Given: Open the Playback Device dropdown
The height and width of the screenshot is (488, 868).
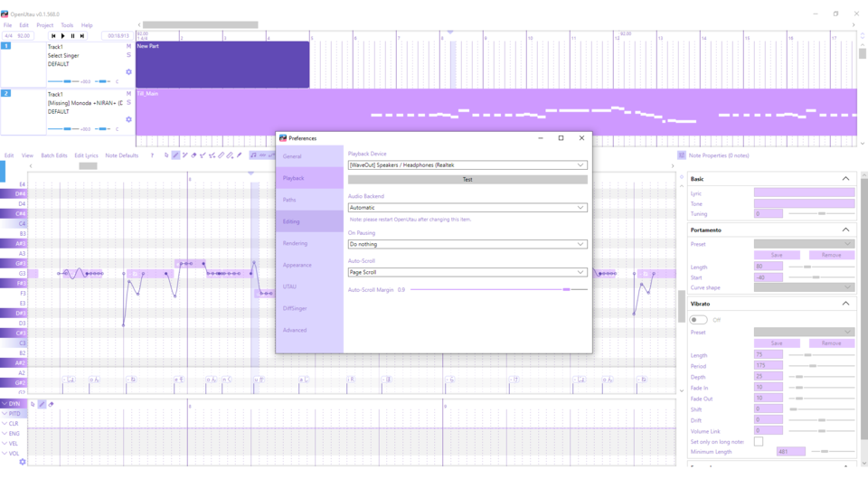Looking at the screenshot, I should click(467, 165).
